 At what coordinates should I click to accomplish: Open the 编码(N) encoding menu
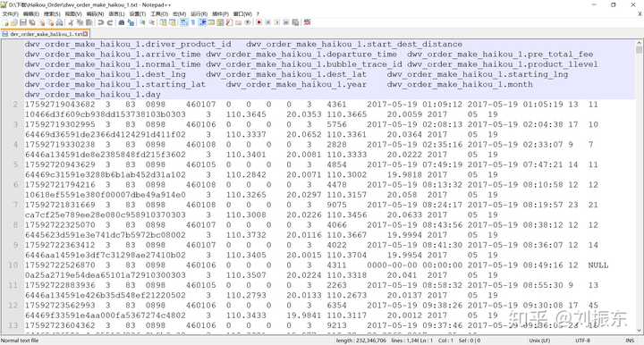coord(95,14)
